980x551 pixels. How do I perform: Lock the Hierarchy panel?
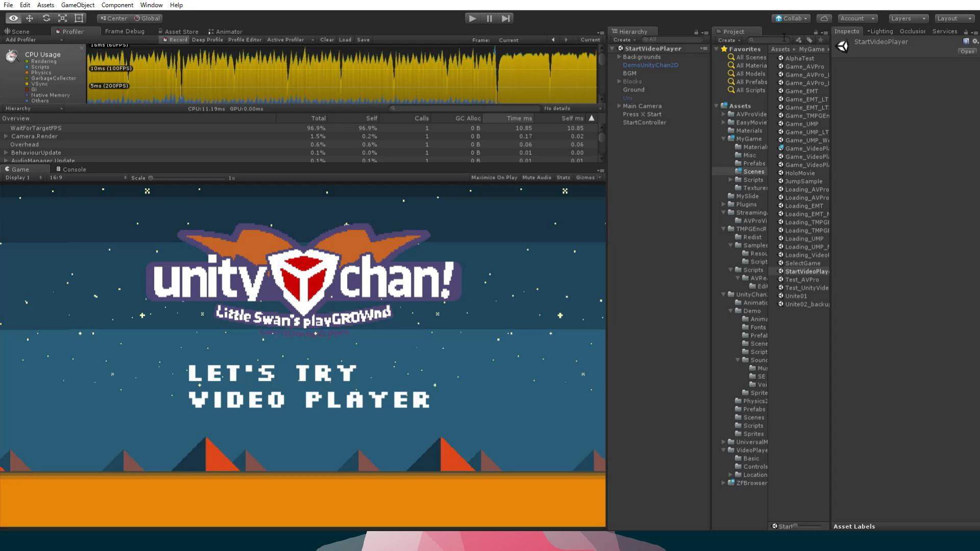(x=696, y=32)
